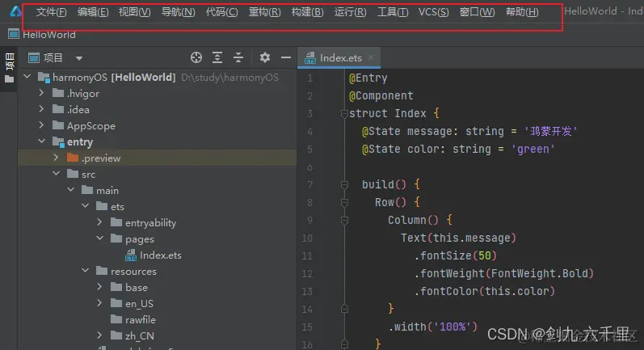Image resolution: width=644 pixels, height=350 pixels.
Task: Open the 编辑(E) menu
Action: (93, 12)
